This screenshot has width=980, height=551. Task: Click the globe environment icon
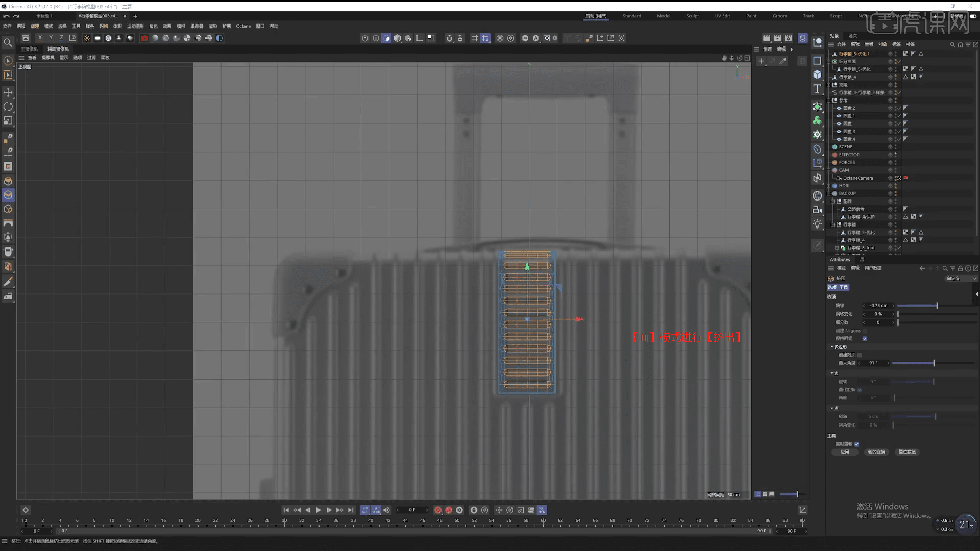(x=817, y=196)
